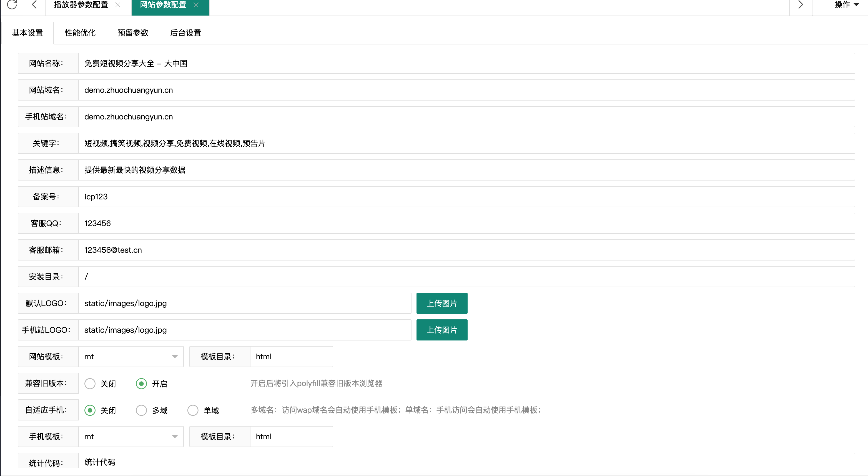Focus the 客服邮箱 input field
The width and height of the screenshot is (868, 476).
pyautogui.click(x=467, y=250)
